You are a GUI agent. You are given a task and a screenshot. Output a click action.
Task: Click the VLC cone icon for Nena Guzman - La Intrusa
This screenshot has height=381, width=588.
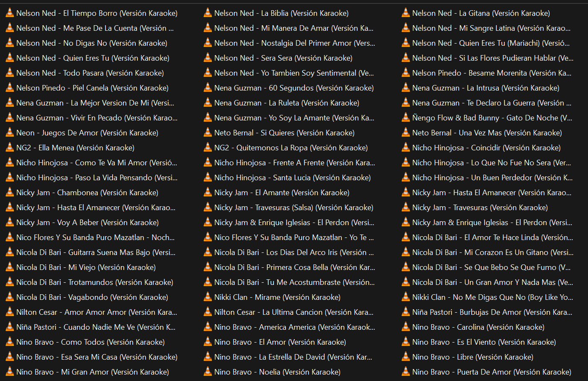[406, 88]
